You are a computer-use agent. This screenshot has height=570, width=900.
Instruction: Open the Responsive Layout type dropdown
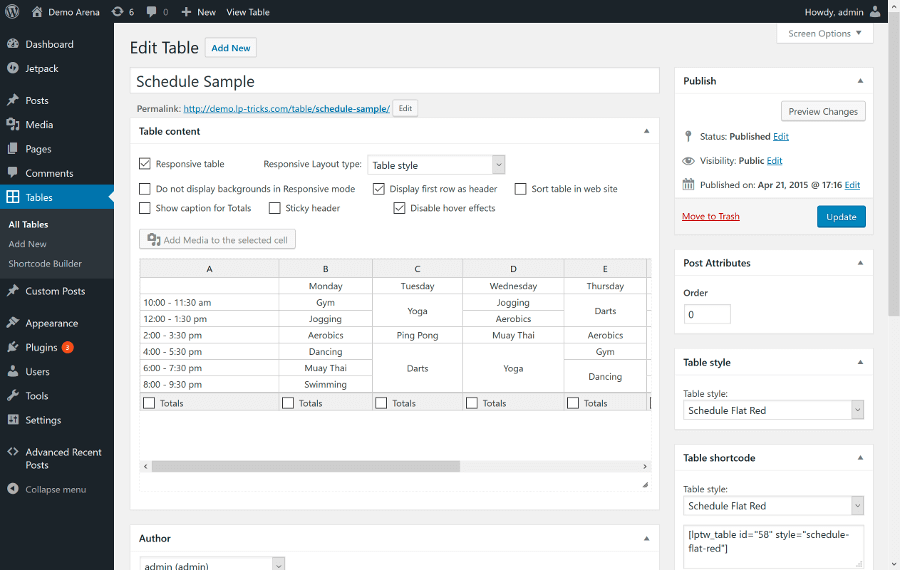click(435, 165)
